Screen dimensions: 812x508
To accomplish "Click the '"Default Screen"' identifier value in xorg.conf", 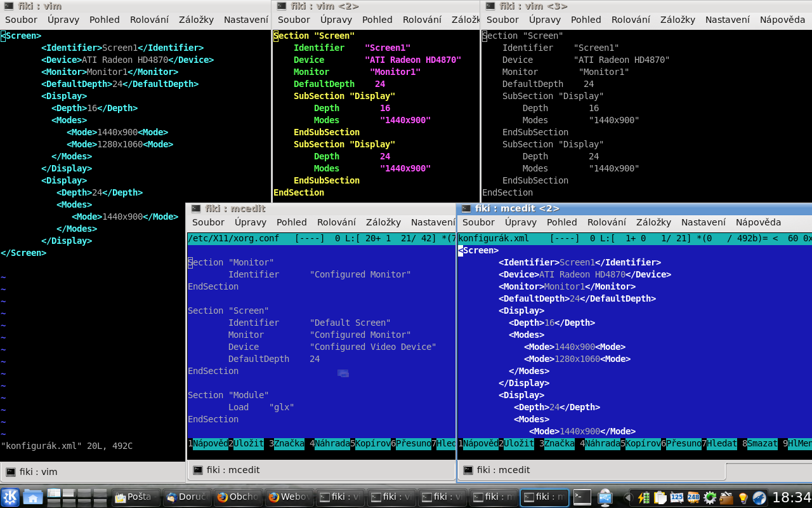I will pyautogui.click(x=350, y=323).
